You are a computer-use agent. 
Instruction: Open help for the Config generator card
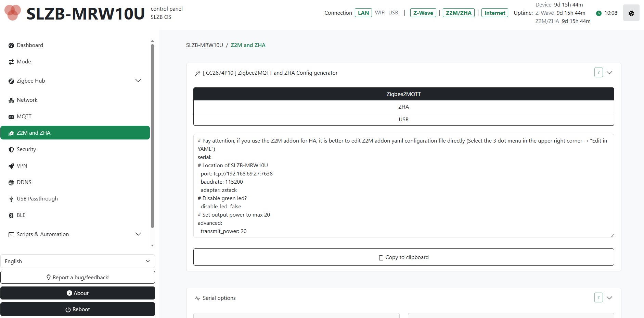point(598,72)
